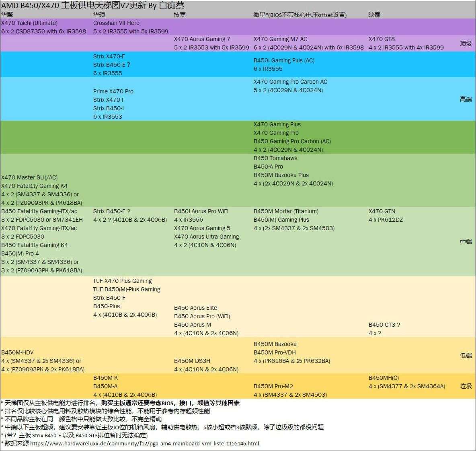Click the 顶级 tier label
Image resolution: width=476 pixels, height=451 pixels.
pyautogui.click(x=466, y=43)
